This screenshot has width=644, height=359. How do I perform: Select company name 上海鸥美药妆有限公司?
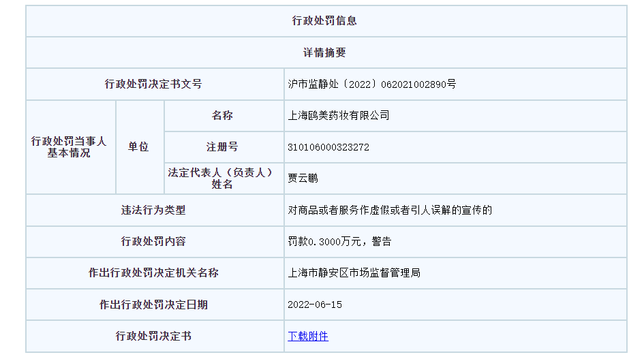click(339, 116)
